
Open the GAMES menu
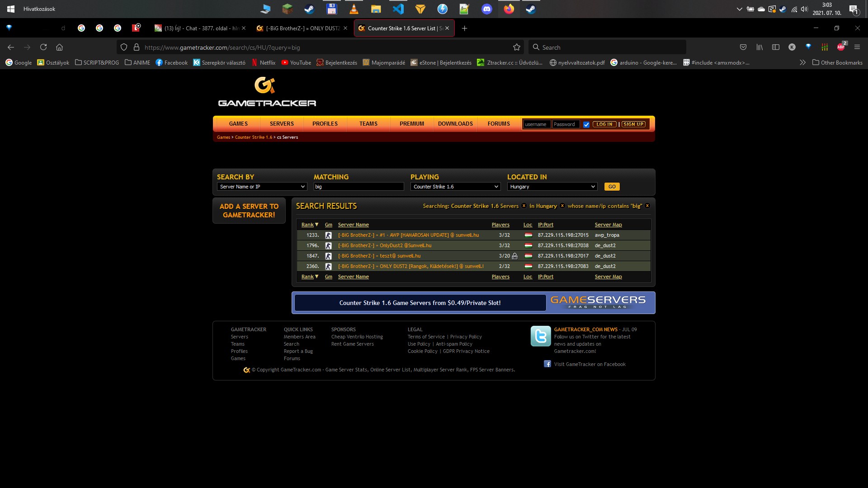238,124
